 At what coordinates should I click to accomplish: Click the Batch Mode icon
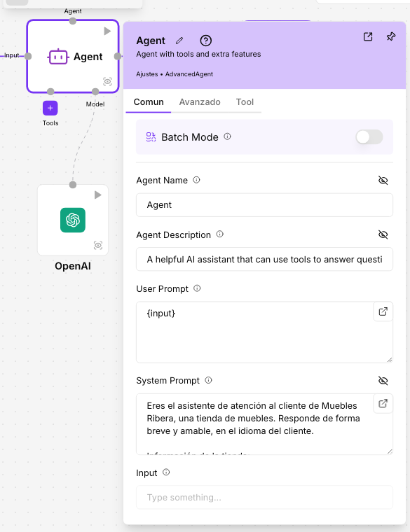(x=151, y=137)
